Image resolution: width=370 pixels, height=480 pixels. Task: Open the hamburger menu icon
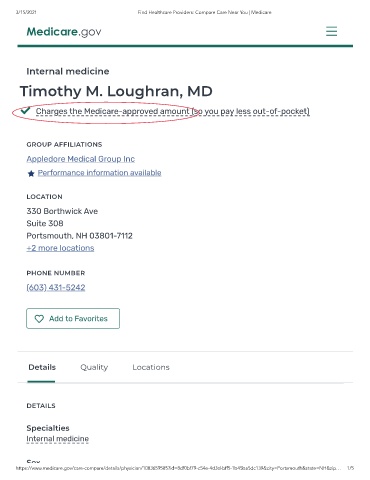tap(331, 31)
